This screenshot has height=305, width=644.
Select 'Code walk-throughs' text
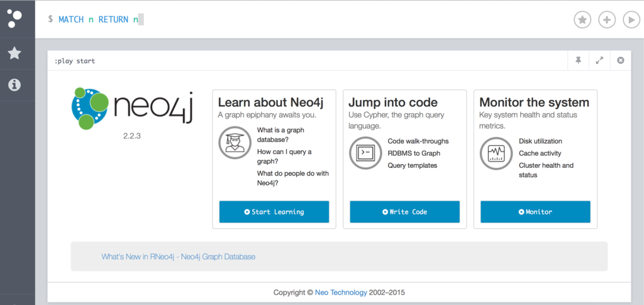click(418, 141)
